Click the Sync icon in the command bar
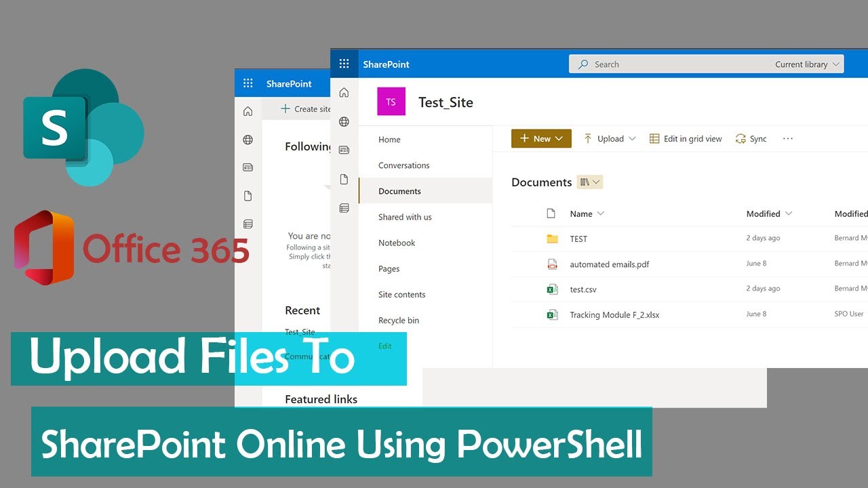 click(x=741, y=138)
